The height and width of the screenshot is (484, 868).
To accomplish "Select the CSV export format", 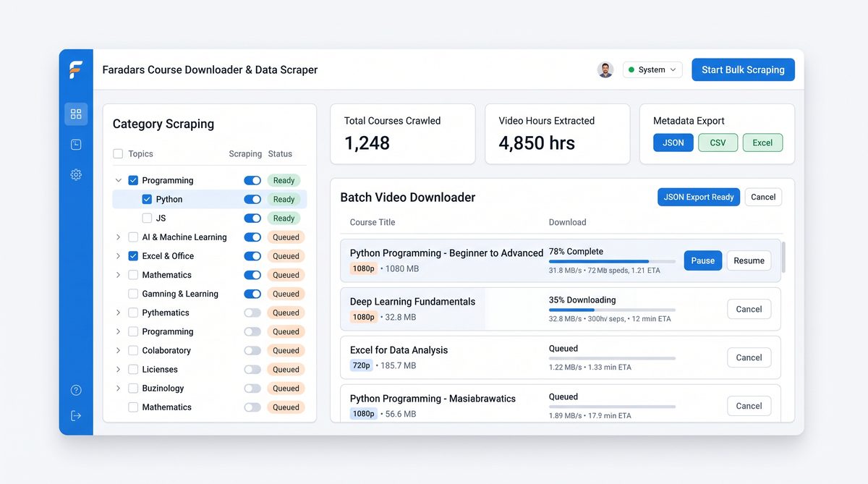I will coord(718,143).
